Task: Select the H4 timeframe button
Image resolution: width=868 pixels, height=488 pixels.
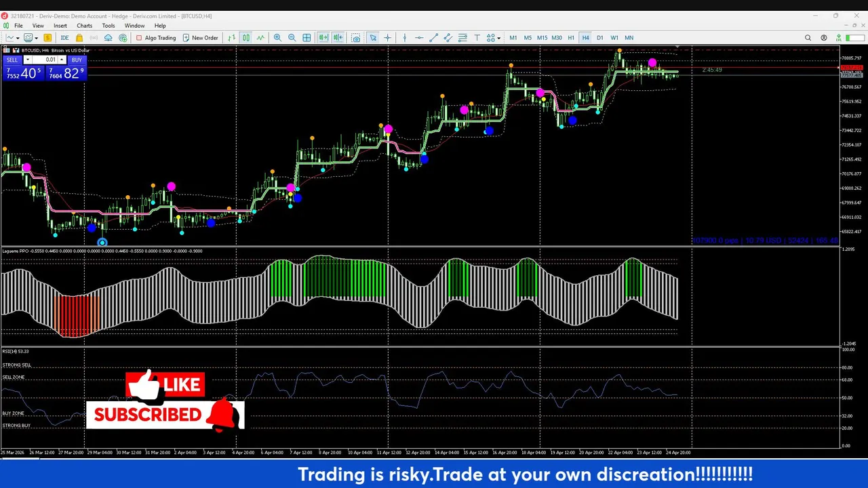Action: click(x=585, y=38)
